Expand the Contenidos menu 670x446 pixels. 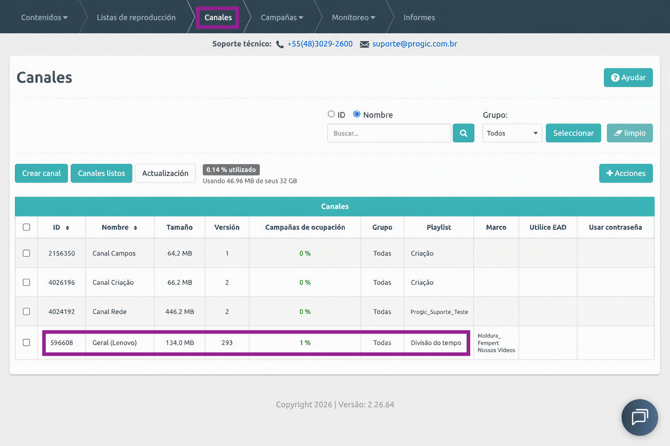point(44,18)
